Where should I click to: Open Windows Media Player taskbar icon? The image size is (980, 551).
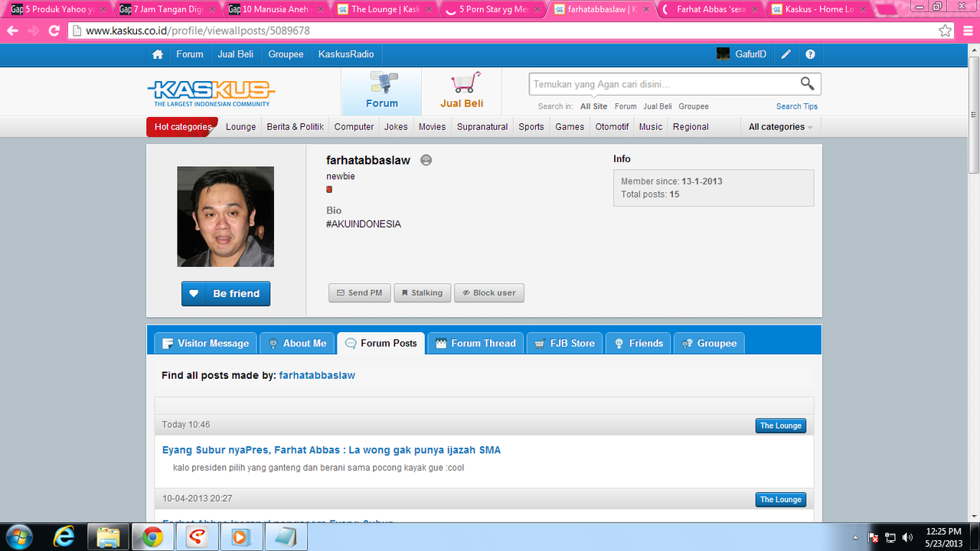tap(240, 536)
